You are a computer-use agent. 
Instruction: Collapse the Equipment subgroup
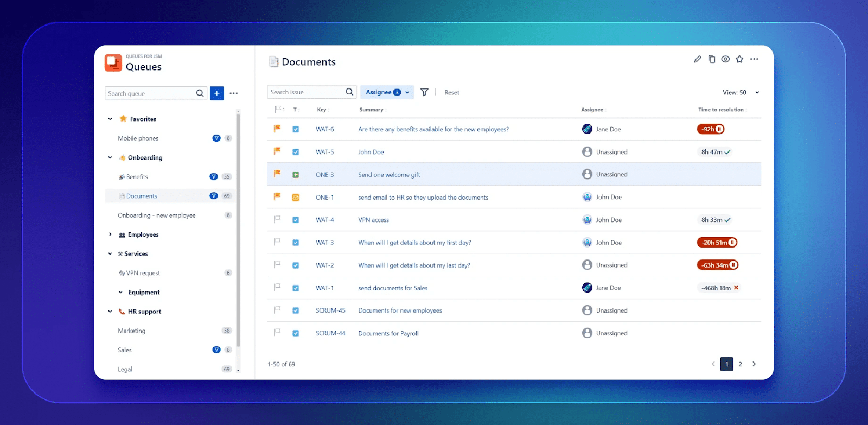[120, 292]
